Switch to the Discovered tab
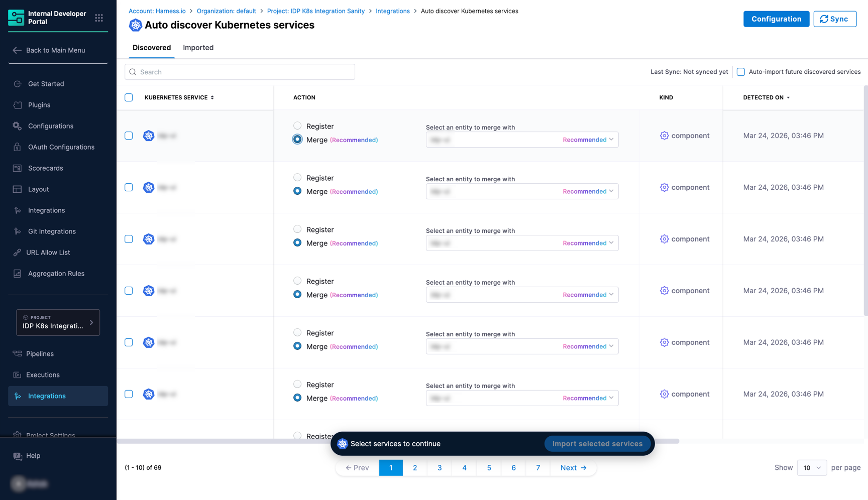The image size is (868, 500). [x=151, y=48]
